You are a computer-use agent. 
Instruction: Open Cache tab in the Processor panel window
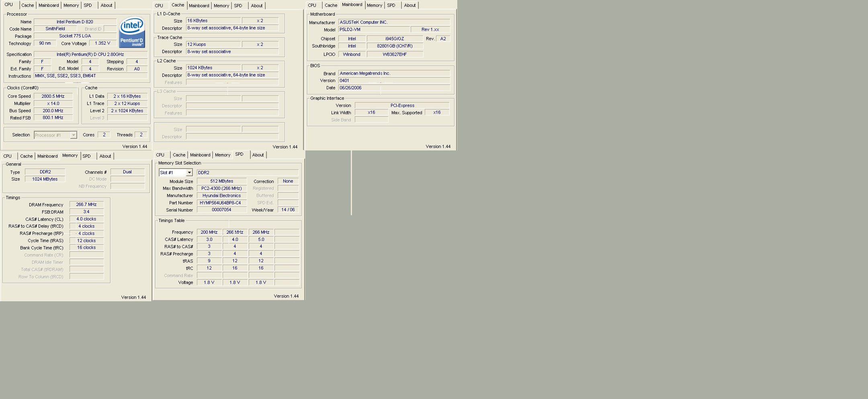click(28, 5)
